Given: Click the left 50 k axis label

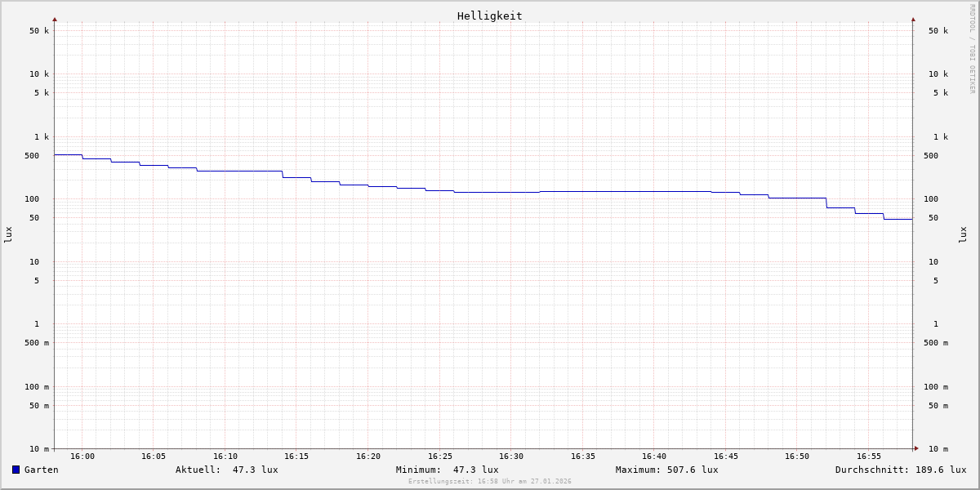Looking at the screenshot, I should [x=39, y=31].
